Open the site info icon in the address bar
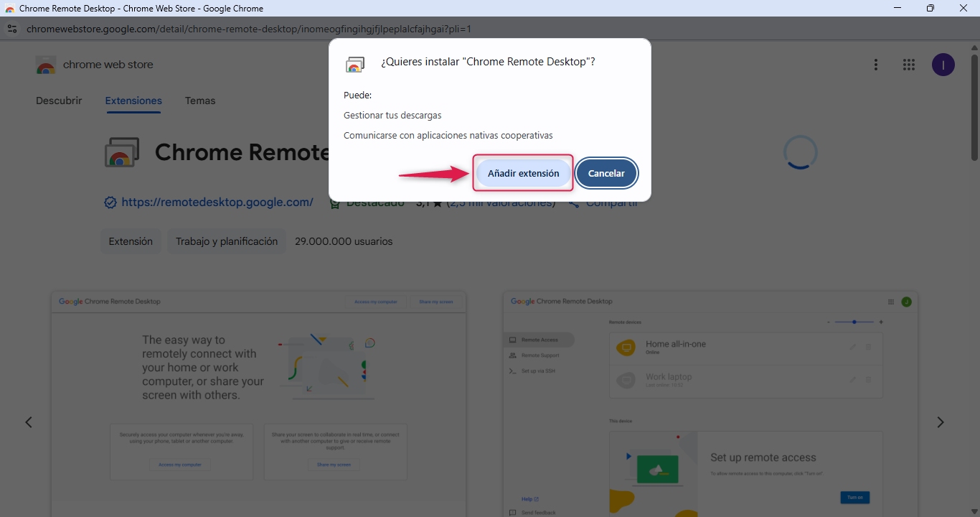980x517 pixels. click(11, 29)
